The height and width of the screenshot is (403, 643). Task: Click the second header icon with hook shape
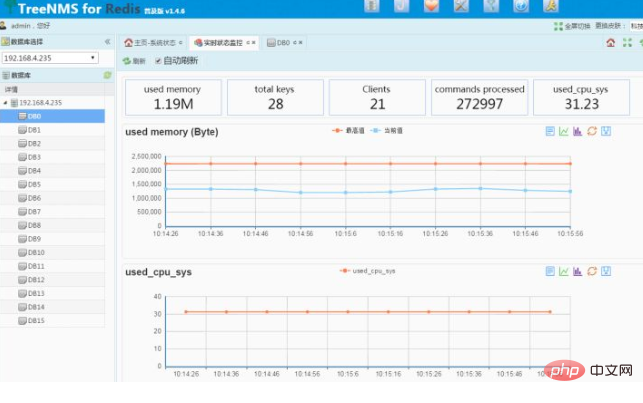pyautogui.click(x=401, y=6)
